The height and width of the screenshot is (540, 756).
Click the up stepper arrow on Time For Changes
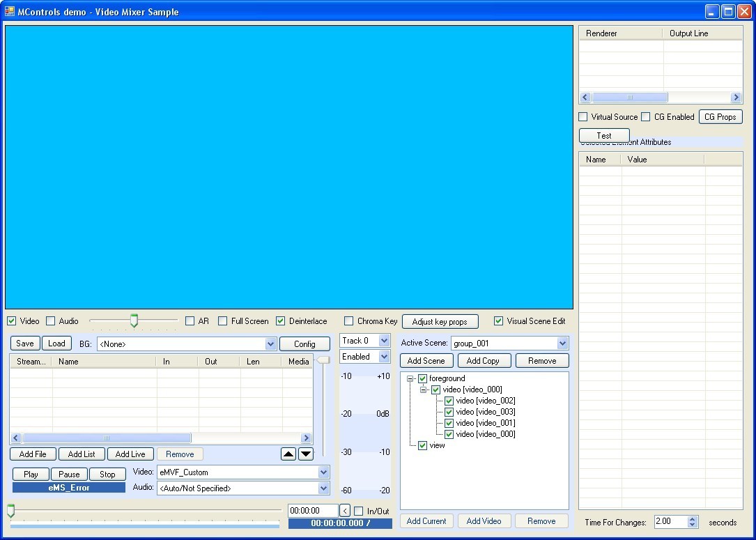pyautogui.click(x=693, y=518)
